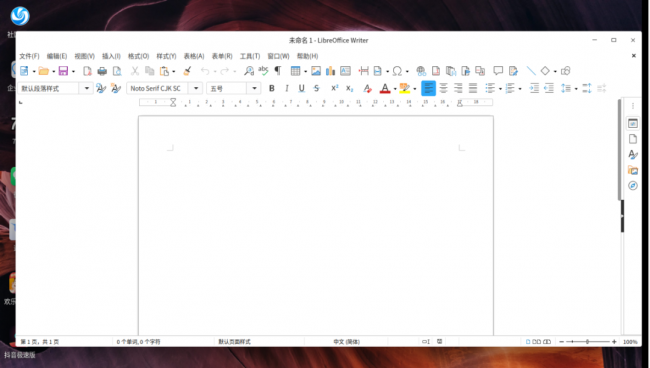The image size is (650, 368).
Task: Toggle Superscript formatting
Action: pyautogui.click(x=335, y=88)
